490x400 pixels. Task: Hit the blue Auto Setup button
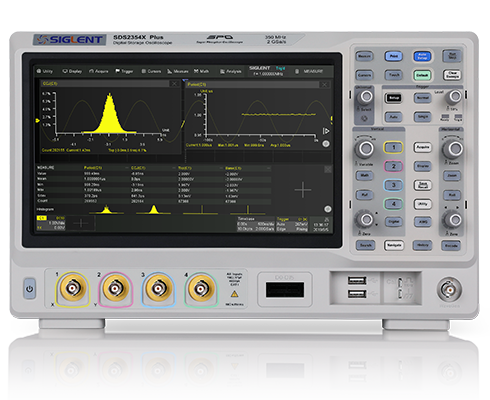tap(422, 56)
